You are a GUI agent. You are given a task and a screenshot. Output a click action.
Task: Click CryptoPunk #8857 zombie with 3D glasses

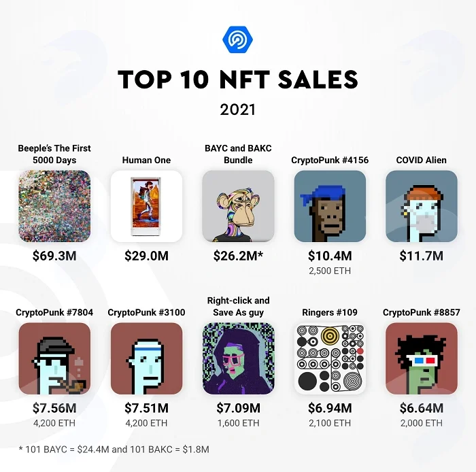point(422,358)
